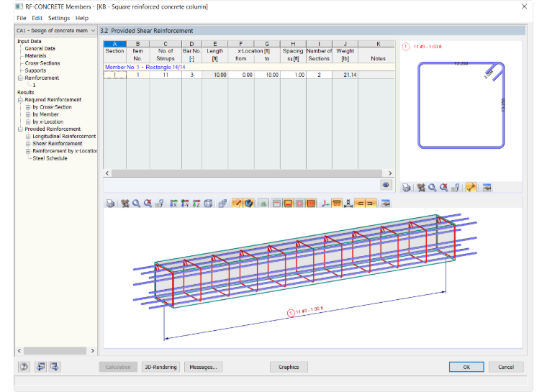547x392 pixels.
Task: Expand the by x-Location node
Action: coord(28,122)
